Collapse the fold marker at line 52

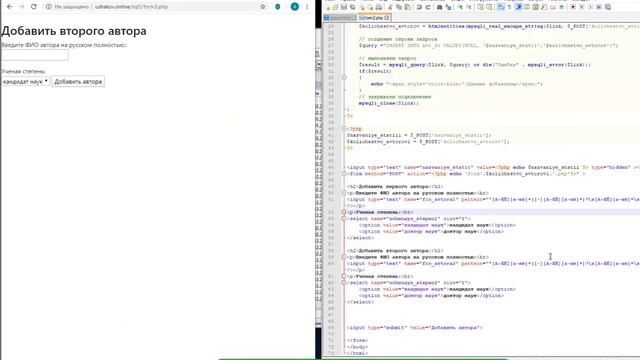tap(344, 212)
